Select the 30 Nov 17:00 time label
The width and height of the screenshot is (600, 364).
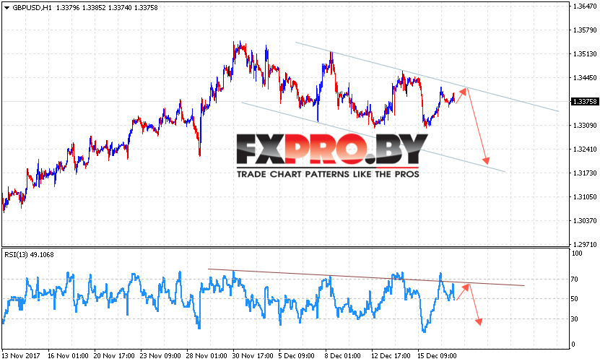[253, 355]
